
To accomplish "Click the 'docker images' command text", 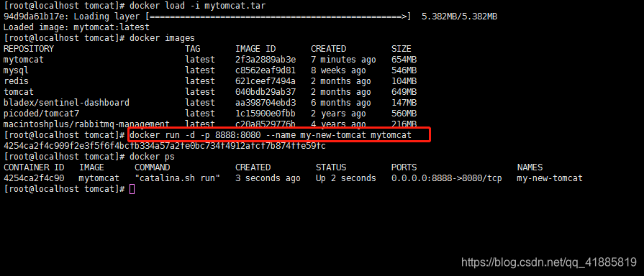I will click(162, 38).
